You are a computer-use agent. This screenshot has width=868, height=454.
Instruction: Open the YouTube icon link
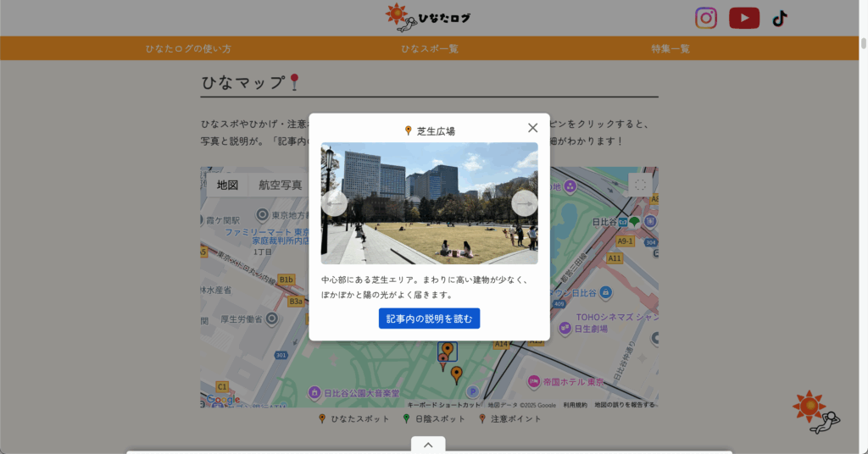tap(744, 18)
